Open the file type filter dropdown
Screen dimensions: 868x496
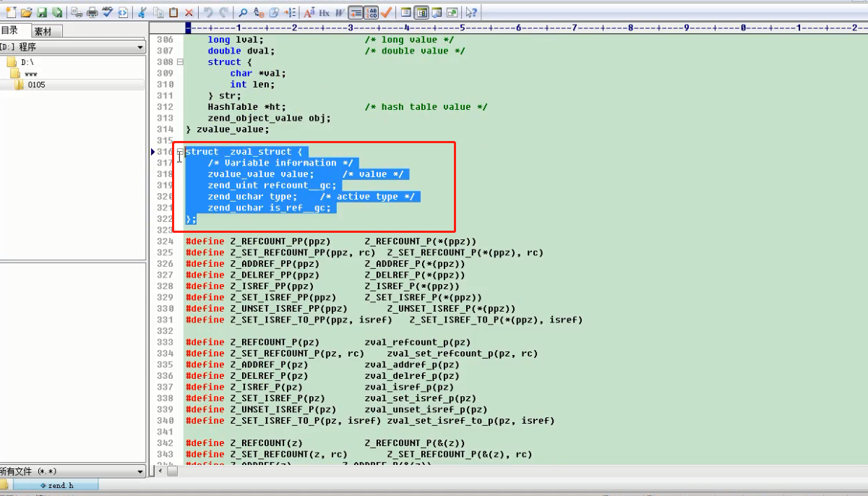pyautogui.click(x=140, y=471)
